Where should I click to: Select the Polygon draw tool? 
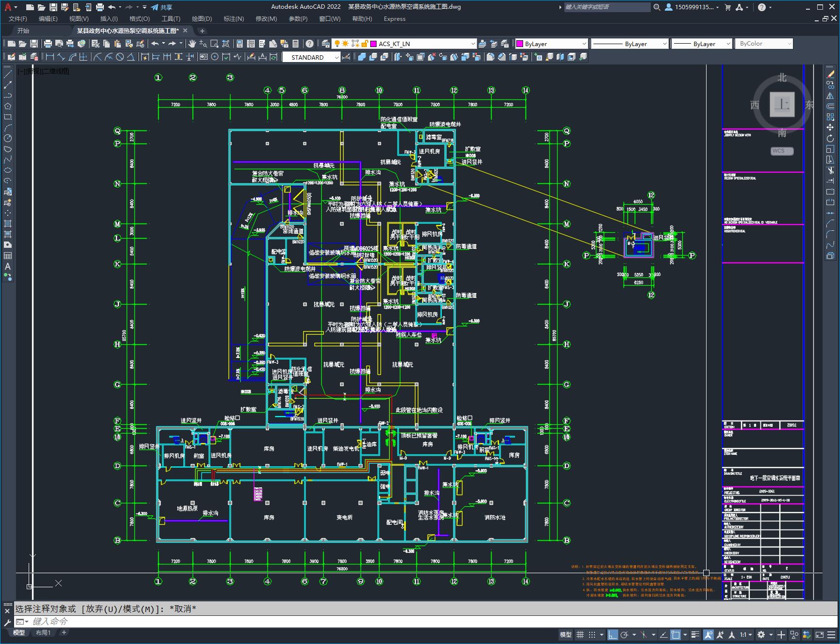(x=8, y=106)
